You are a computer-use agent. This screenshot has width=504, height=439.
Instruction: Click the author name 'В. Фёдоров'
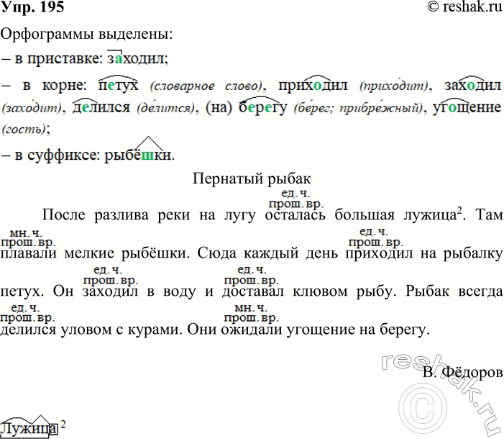466,372
